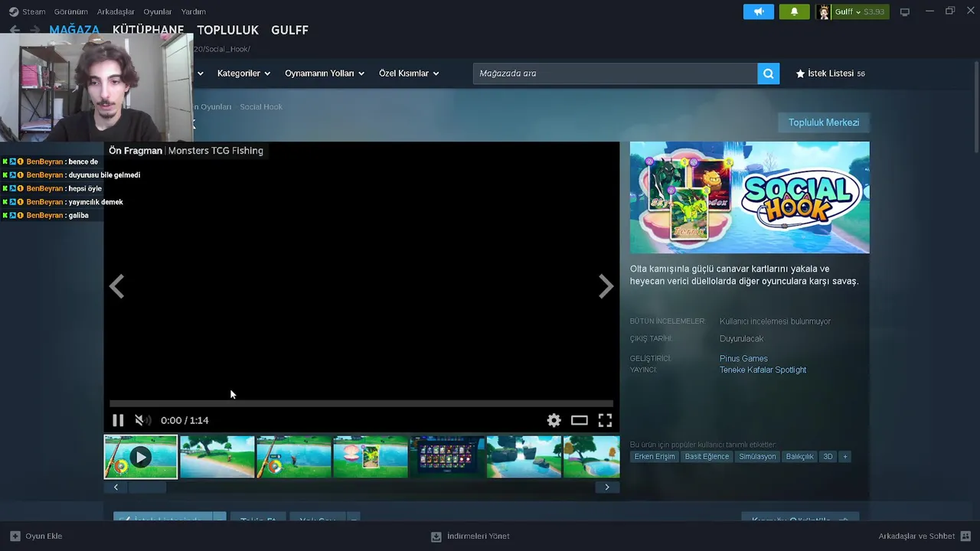Open the green notifications bell
980x551 pixels.
coord(794,11)
